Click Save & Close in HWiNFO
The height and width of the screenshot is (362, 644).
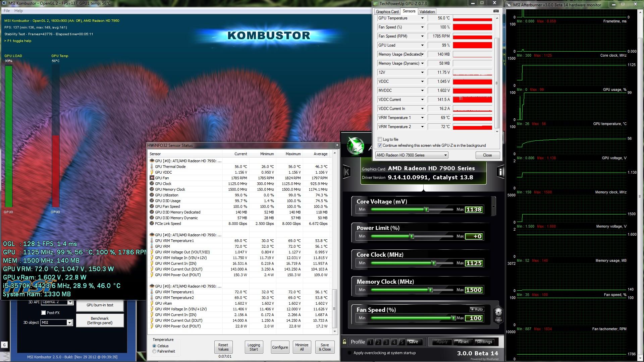tap(325, 347)
